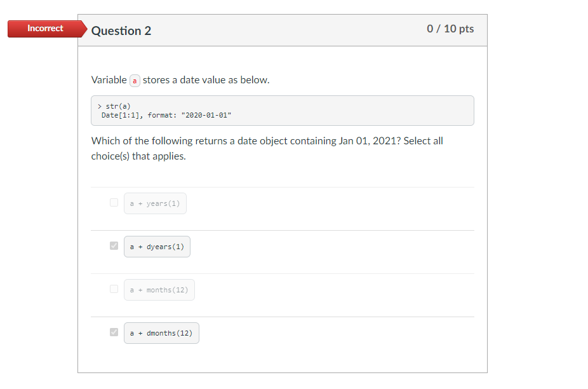
Task: Click the Question 2 heading
Action: click(121, 31)
